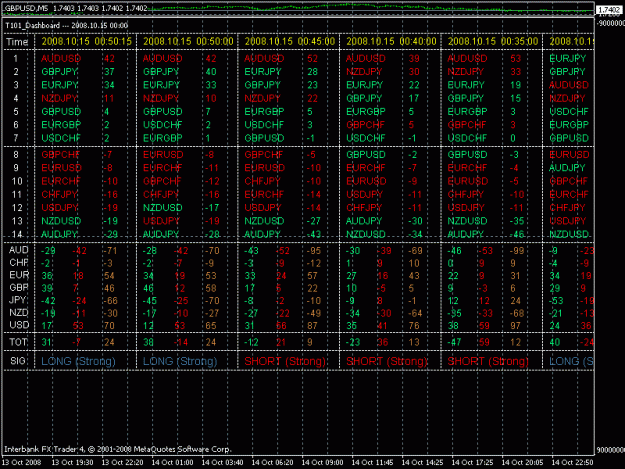Click the Interbank FX Trader 4 copyright text
The image size is (625, 469).
pos(118,449)
